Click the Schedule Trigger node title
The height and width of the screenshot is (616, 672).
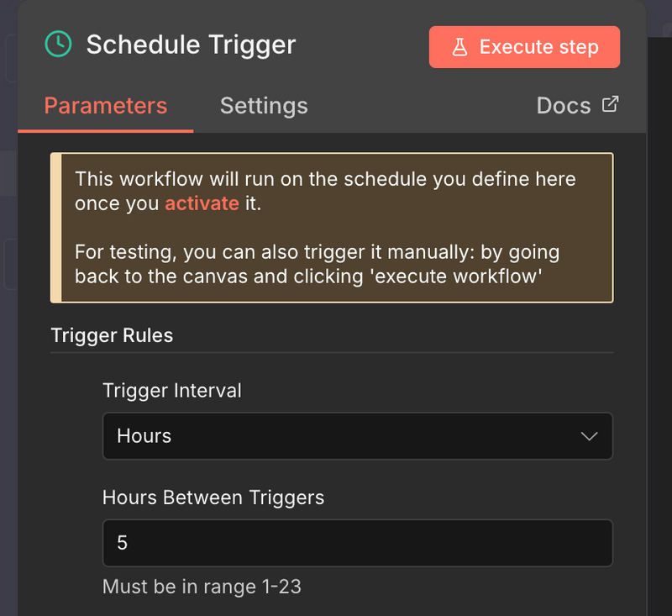[191, 45]
